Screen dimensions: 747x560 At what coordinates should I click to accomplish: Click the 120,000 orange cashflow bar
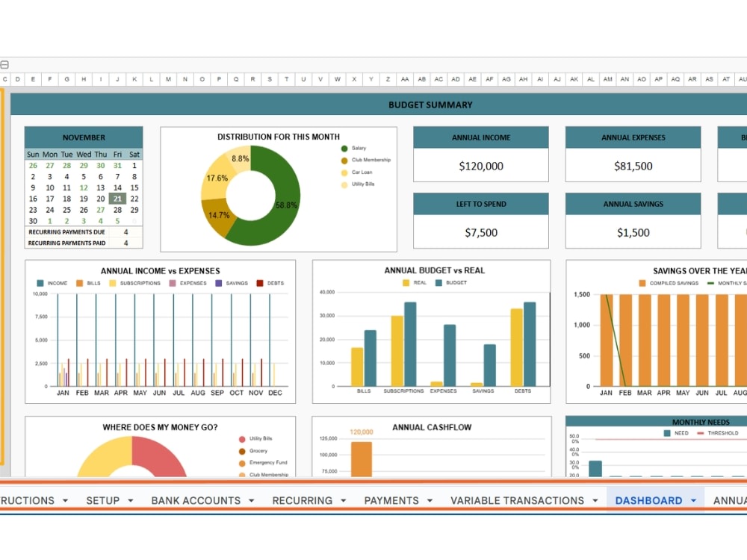(x=362, y=459)
